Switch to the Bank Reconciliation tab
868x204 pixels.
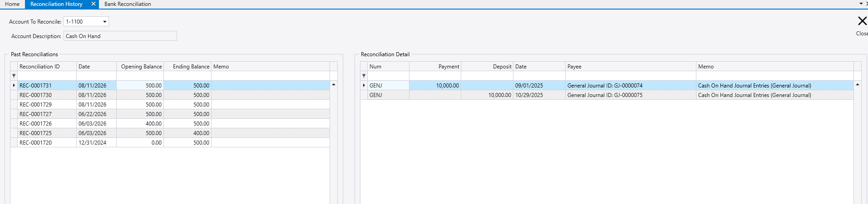tap(128, 4)
